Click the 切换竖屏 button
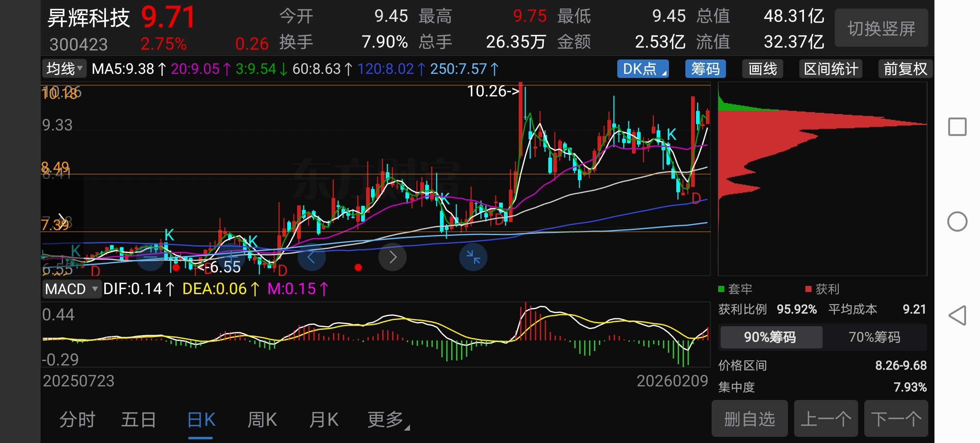This screenshot has height=443, width=980. 881,28
